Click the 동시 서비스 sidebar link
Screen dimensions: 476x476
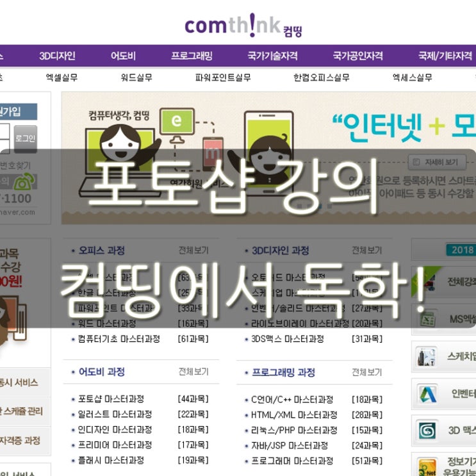click(x=19, y=382)
